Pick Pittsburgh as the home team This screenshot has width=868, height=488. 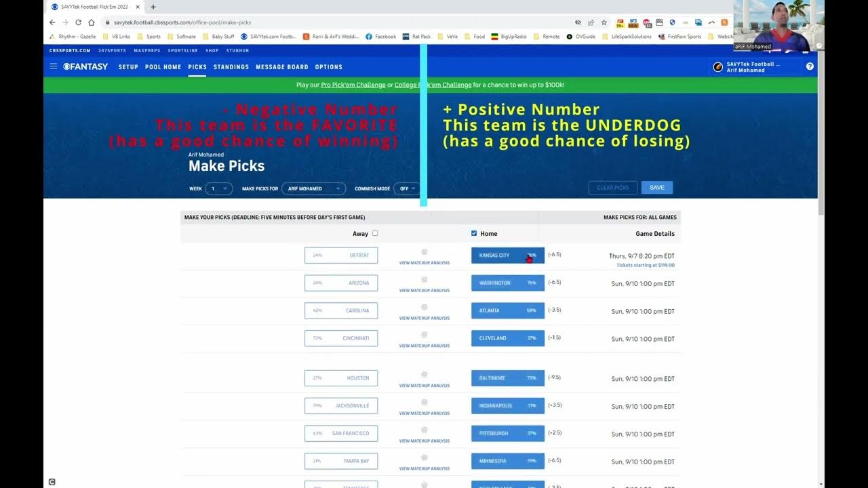(x=508, y=433)
